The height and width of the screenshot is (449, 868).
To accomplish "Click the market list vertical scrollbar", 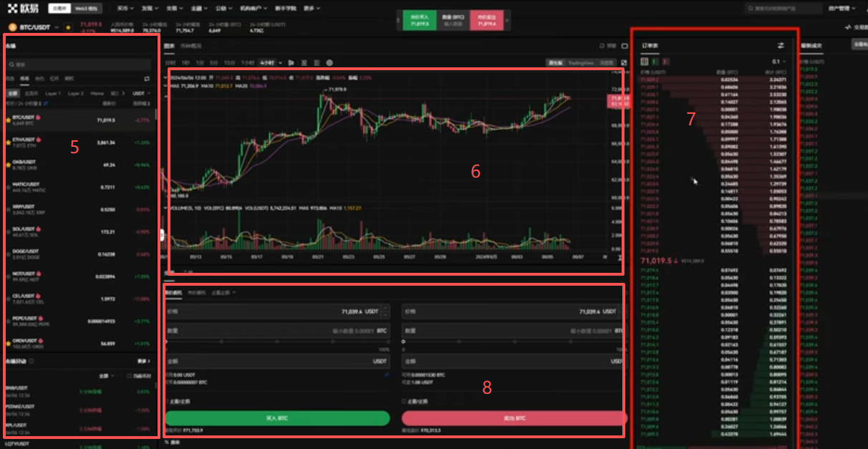I will 156,115.
